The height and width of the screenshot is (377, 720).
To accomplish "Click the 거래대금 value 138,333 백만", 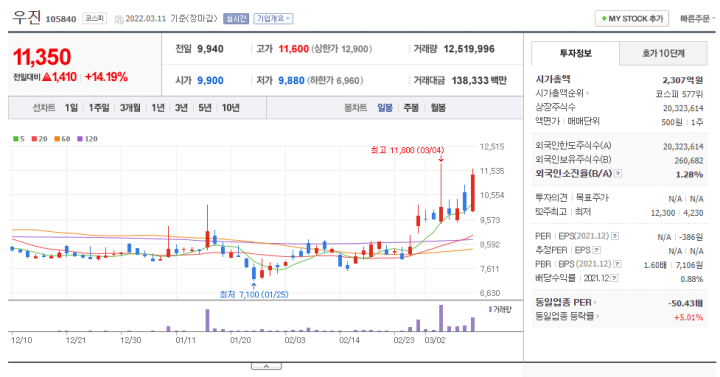I will click(479, 80).
